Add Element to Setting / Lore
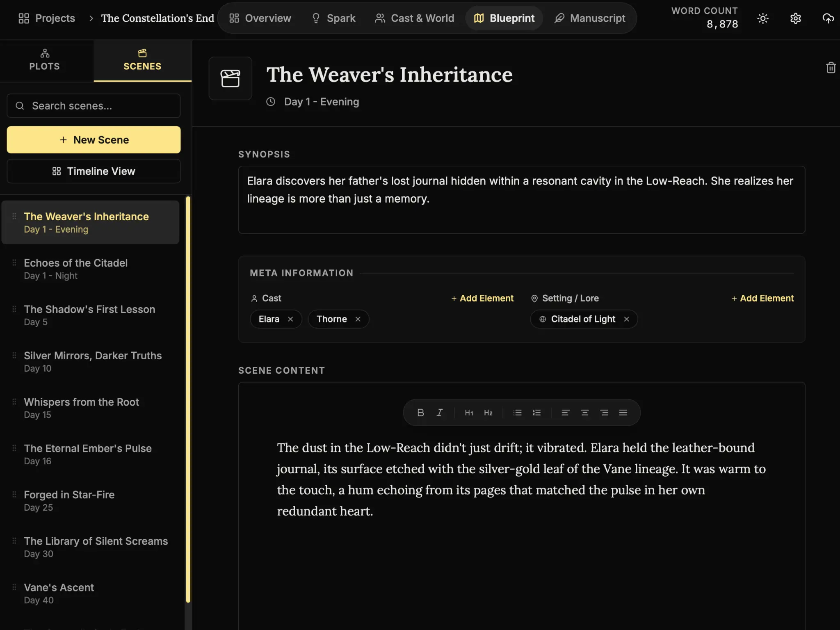The height and width of the screenshot is (630, 840). pos(762,298)
